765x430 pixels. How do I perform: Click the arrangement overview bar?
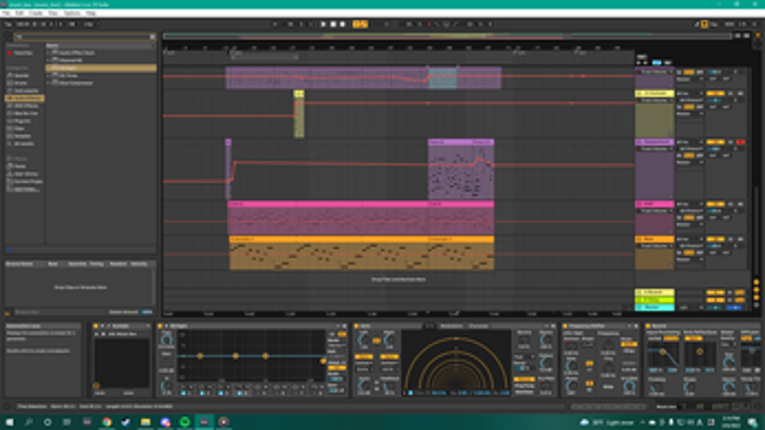[x=446, y=36]
